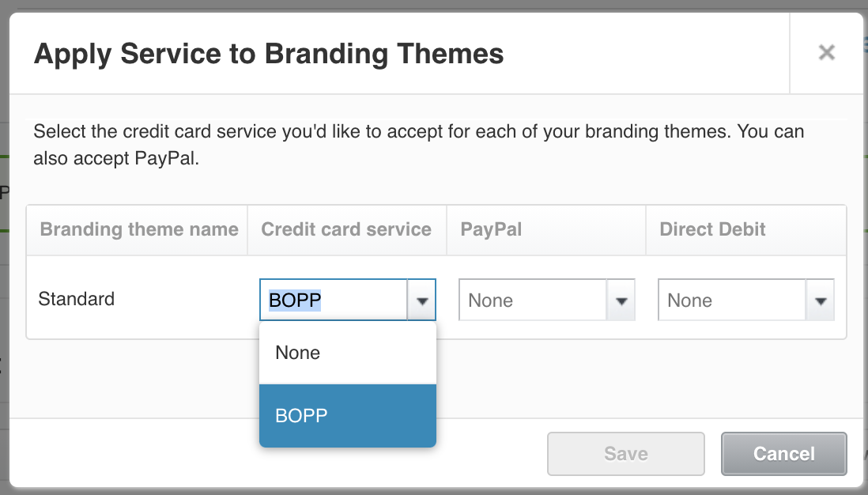Click the greyed-out Save button

click(626, 454)
